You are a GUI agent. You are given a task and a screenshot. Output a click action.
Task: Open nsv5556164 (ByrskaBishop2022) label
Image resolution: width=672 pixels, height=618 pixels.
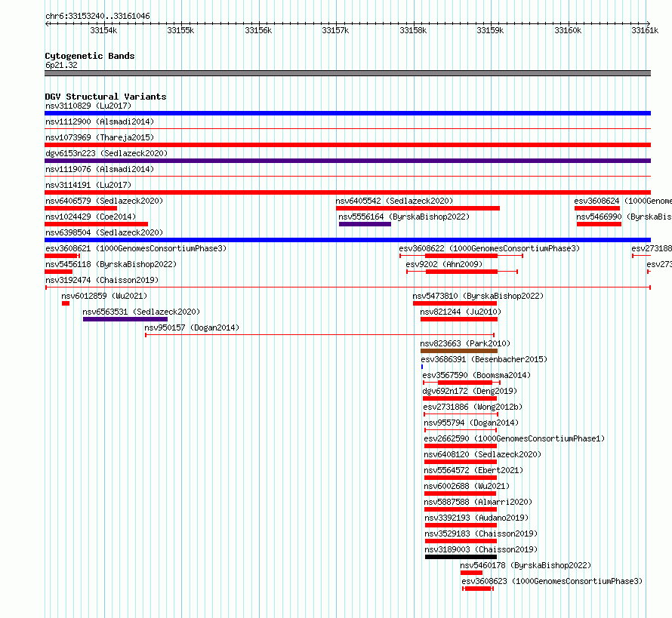pos(404,217)
